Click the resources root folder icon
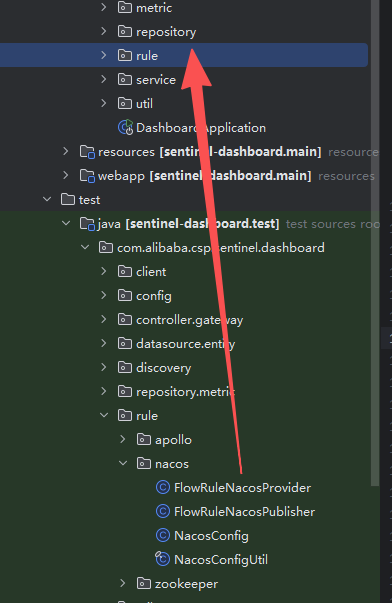The image size is (392, 603). tap(87, 152)
